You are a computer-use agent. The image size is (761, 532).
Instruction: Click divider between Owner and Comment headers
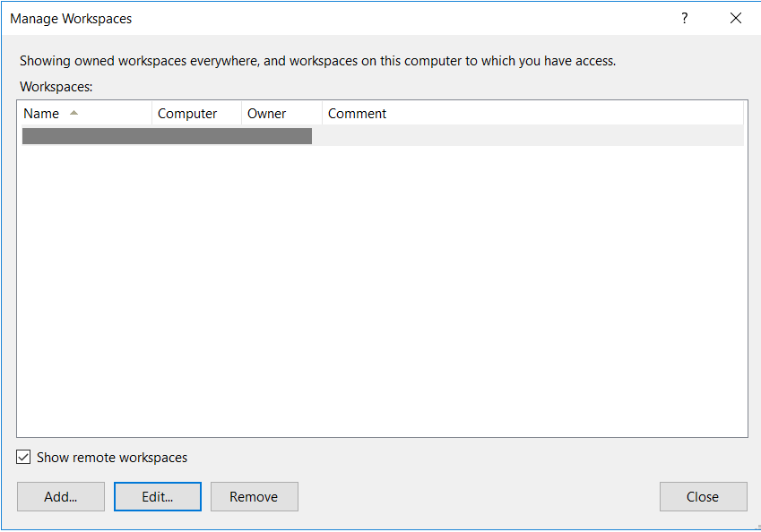322,114
